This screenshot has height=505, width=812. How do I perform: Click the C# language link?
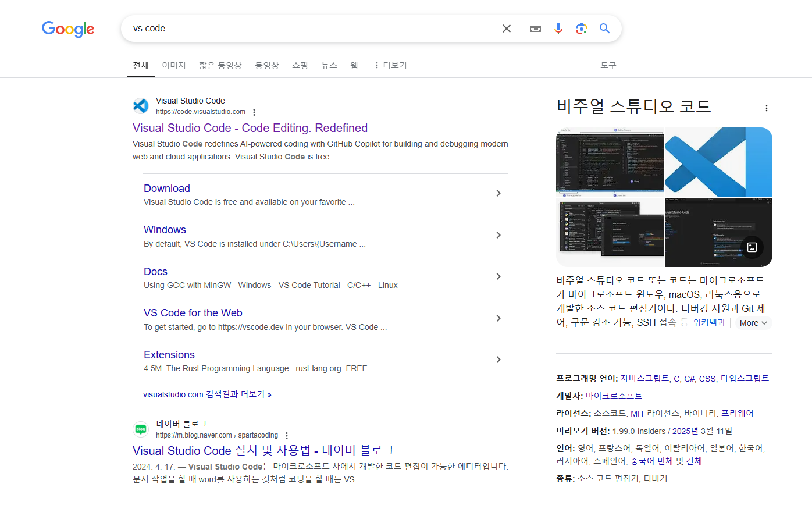689,379
